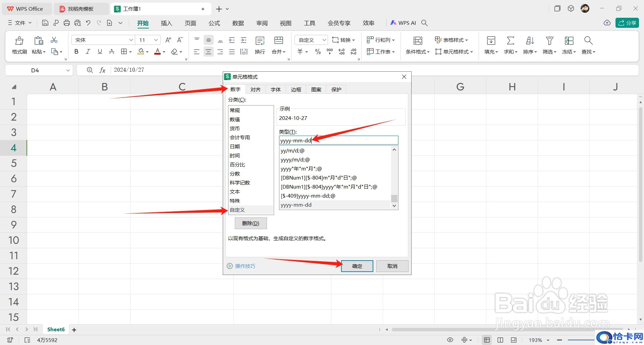
Task: Click the save icon in quick toolbar
Action: (45, 23)
